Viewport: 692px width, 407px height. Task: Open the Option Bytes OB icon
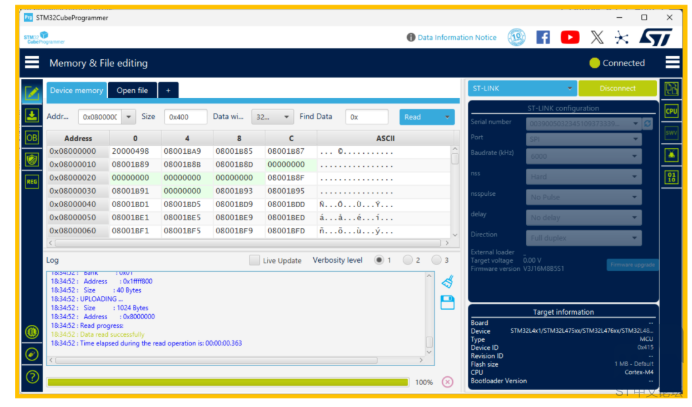pos(32,138)
